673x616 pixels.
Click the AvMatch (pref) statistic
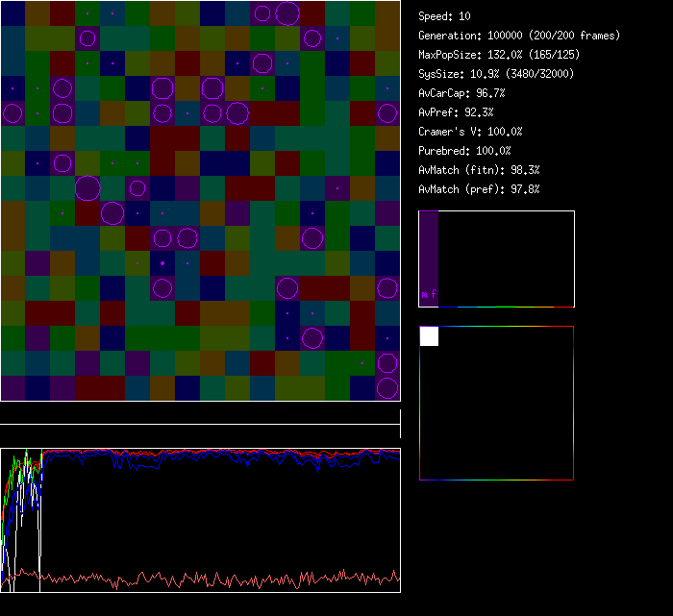coord(479,189)
